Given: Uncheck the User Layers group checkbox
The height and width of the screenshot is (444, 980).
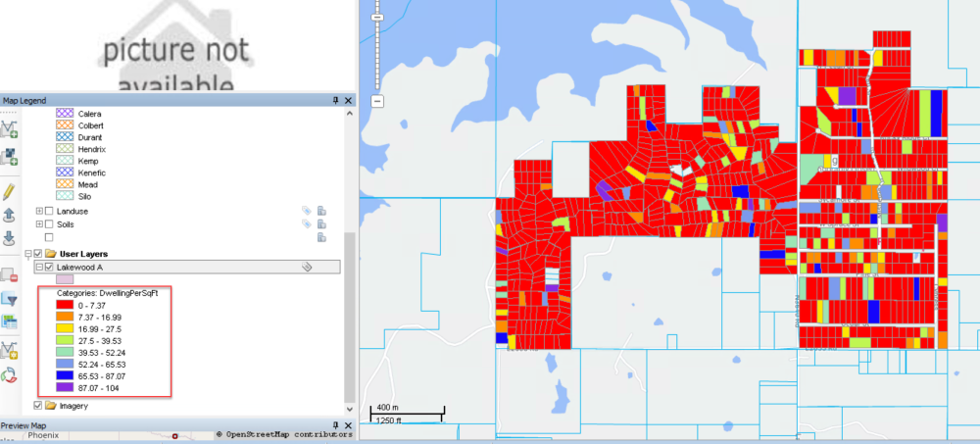Looking at the screenshot, I should tap(38, 254).
